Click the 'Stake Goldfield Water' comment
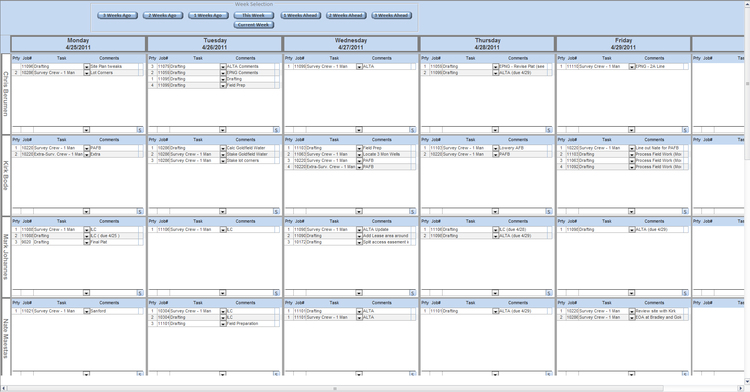The height and width of the screenshot is (392, 750). [250, 154]
